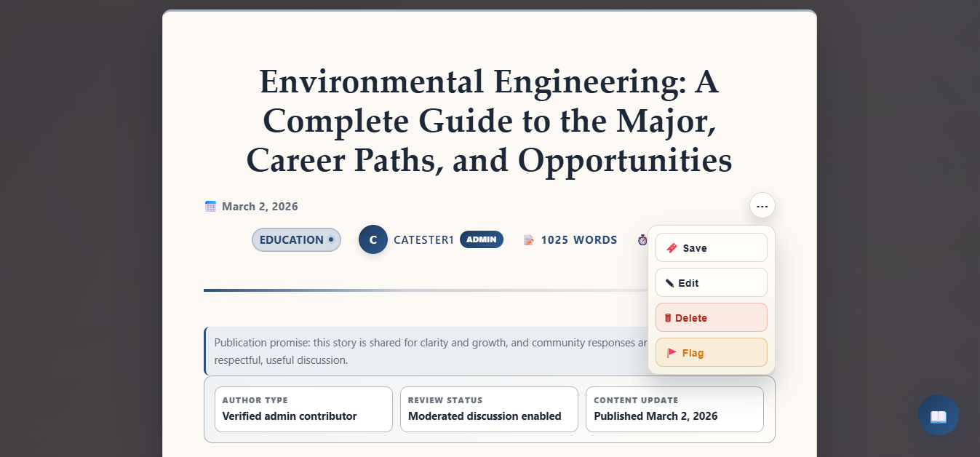Click the word count notepad icon
Screen dimensions: 980x457
click(529, 240)
